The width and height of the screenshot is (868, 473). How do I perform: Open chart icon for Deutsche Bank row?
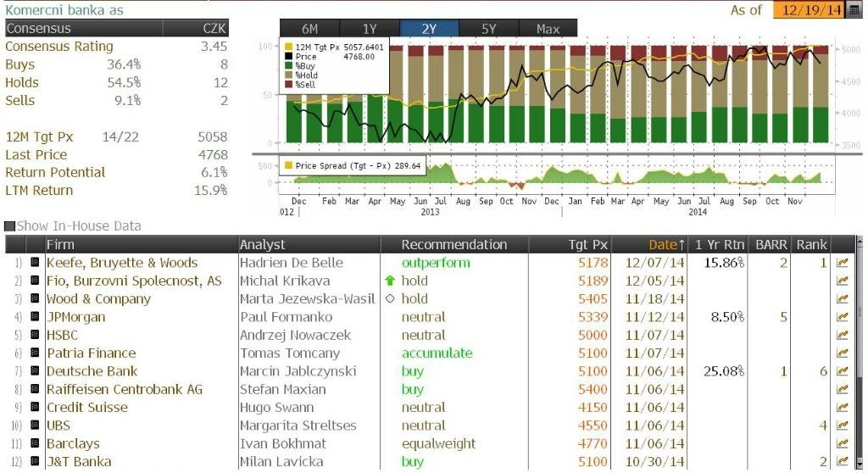pyautogui.click(x=842, y=371)
